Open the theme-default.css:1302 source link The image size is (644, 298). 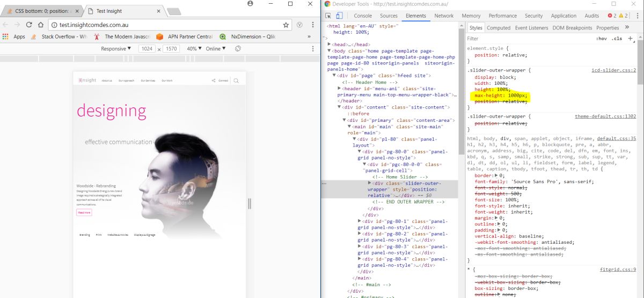pos(605,116)
